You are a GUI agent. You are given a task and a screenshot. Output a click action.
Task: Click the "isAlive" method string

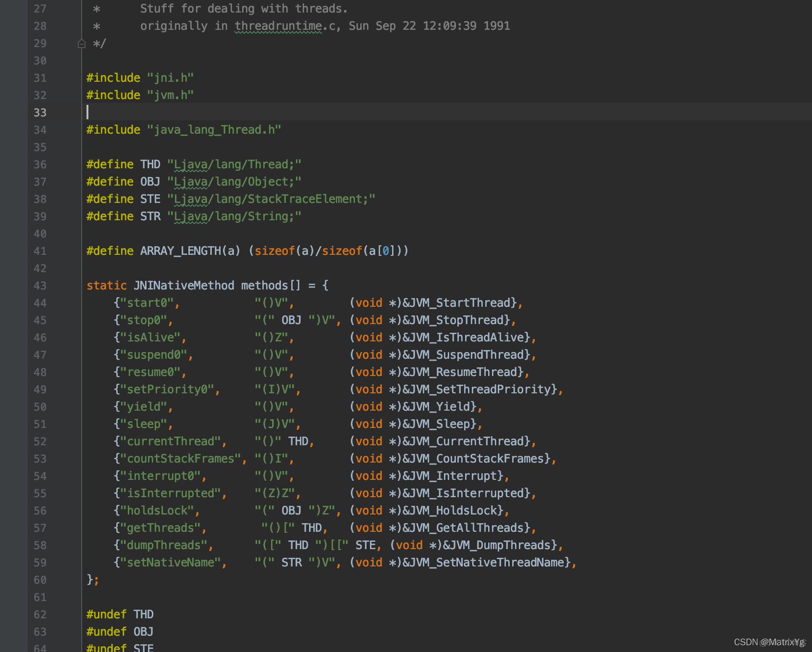[150, 338]
